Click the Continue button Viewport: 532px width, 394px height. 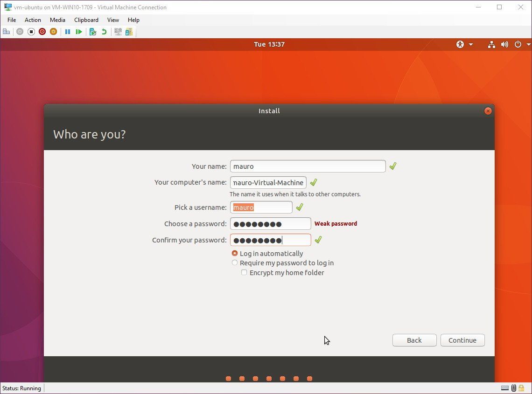coord(462,340)
